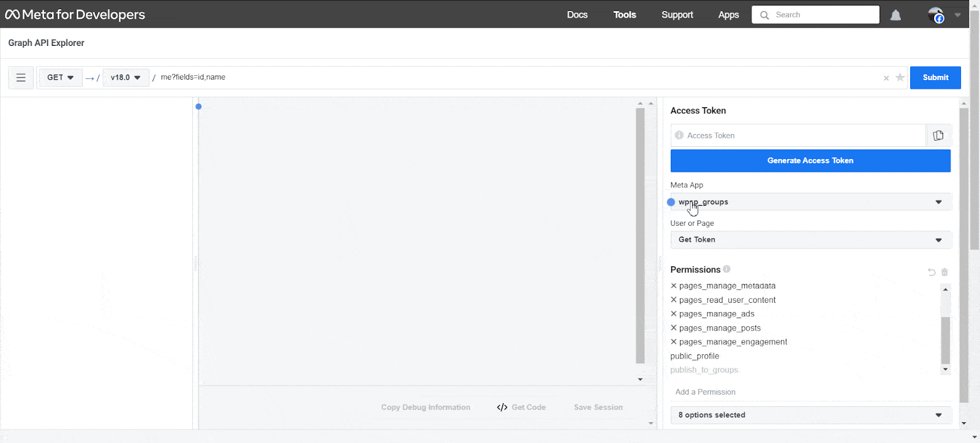Expand the account dropdown caret beside avatar
The image size is (980, 443).
pos(957,15)
